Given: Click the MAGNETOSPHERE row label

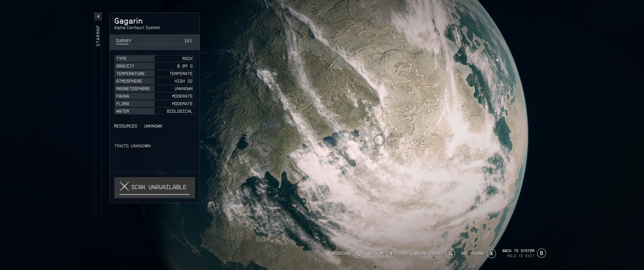Looking at the screenshot, I should click(x=133, y=88).
